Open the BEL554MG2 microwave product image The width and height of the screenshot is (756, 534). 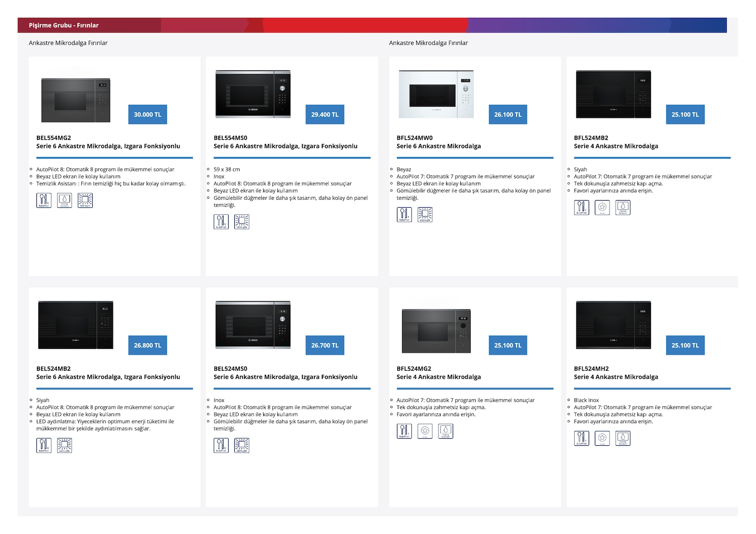[x=76, y=100]
